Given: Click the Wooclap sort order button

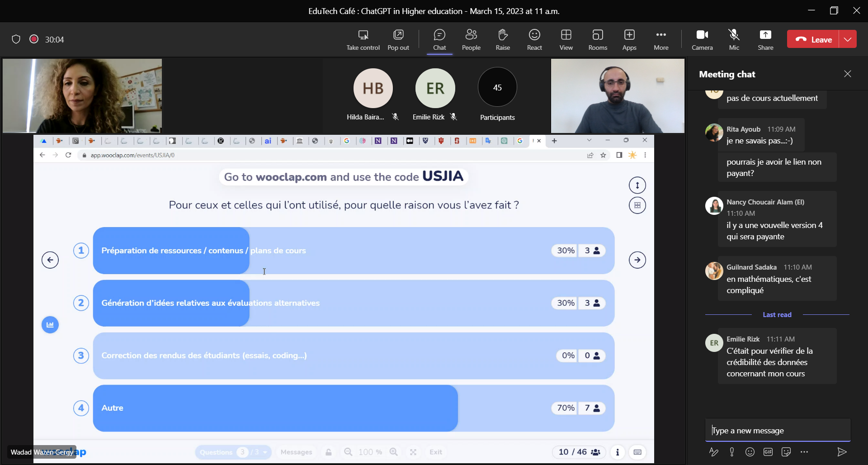Looking at the screenshot, I should tap(637, 185).
